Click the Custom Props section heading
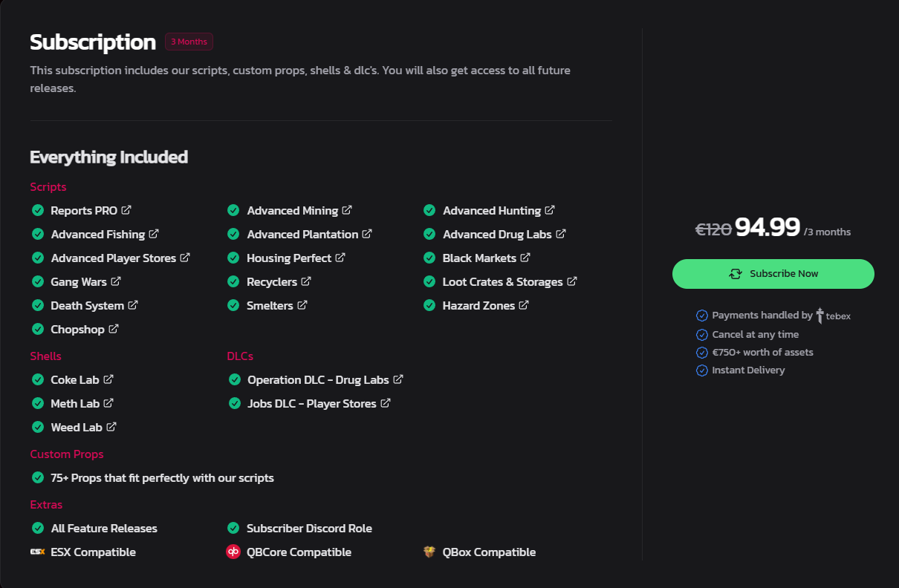 click(67, 454)
